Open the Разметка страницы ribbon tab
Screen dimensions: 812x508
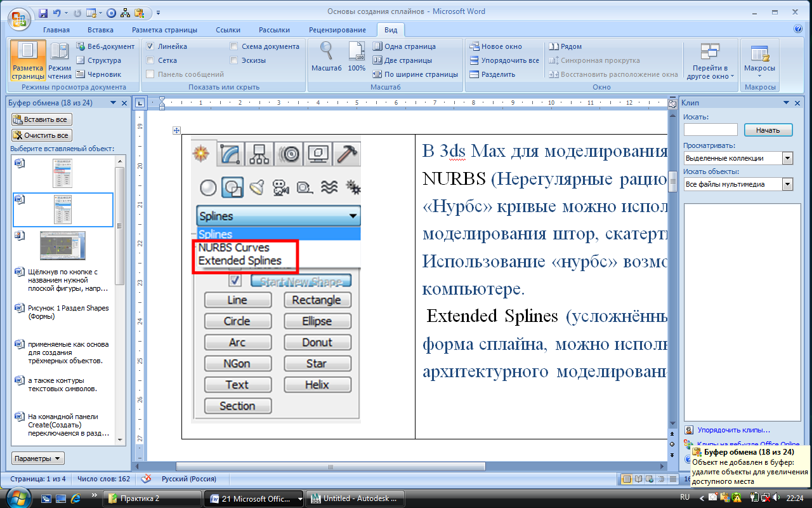tap(164, 30)
